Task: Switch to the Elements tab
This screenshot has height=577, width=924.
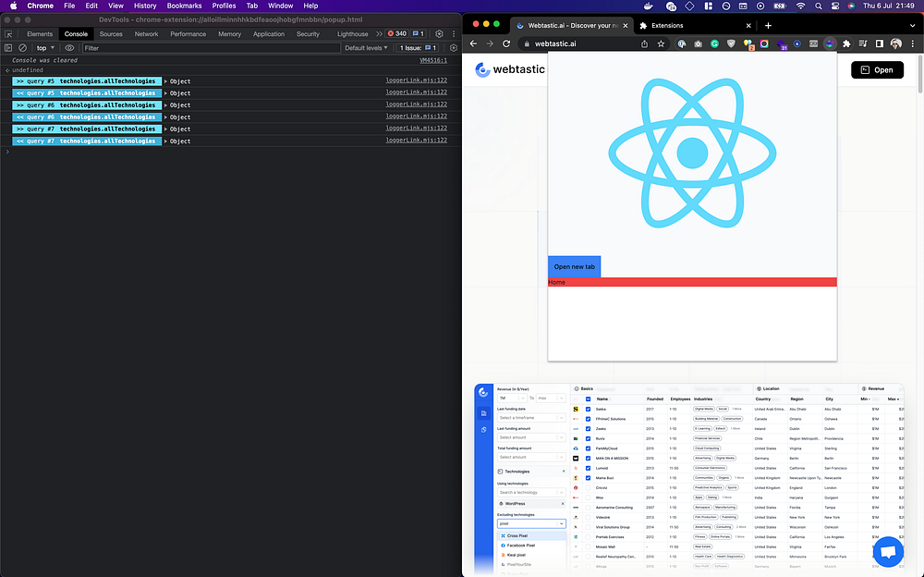Action: pos(40,33)
